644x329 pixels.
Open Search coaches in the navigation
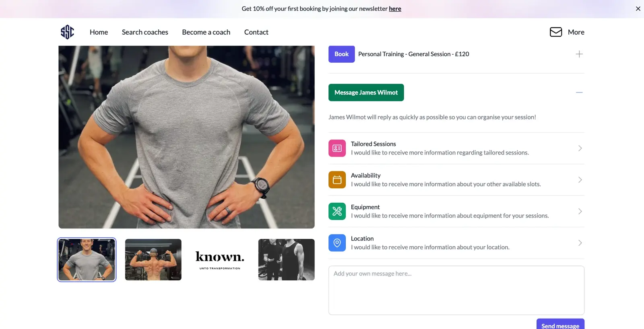145,32
